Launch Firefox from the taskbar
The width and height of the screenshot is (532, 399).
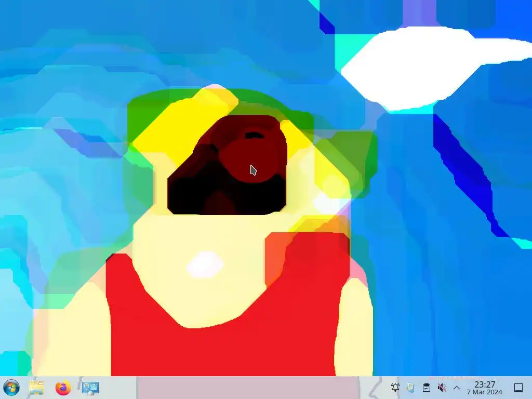(x=63, y=388)
